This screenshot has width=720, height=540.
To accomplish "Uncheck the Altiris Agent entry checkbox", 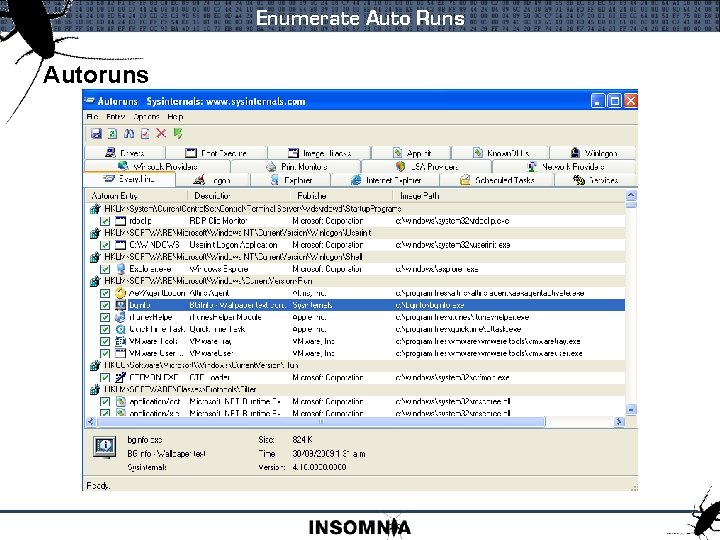I will point(105,293).
